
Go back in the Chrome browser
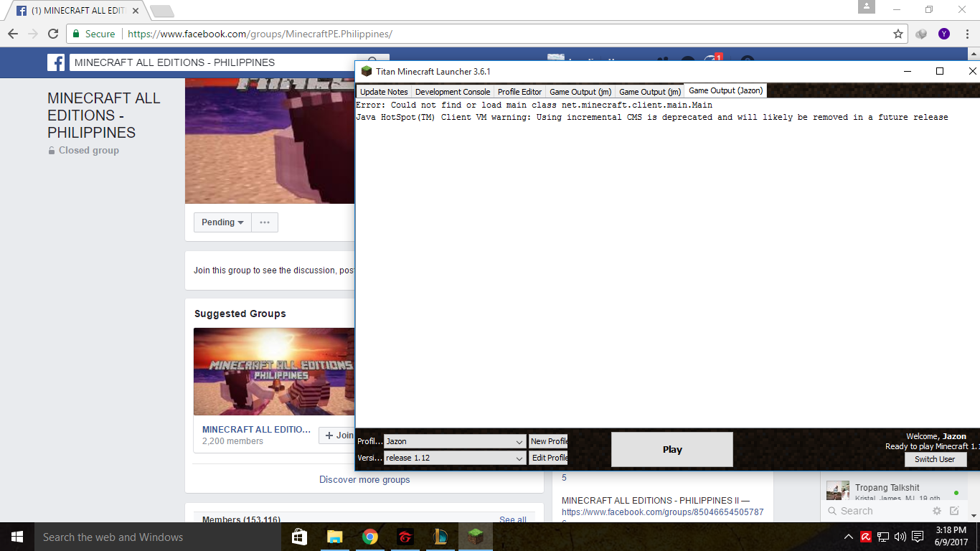pyautogui.click(x=13, y=34)
